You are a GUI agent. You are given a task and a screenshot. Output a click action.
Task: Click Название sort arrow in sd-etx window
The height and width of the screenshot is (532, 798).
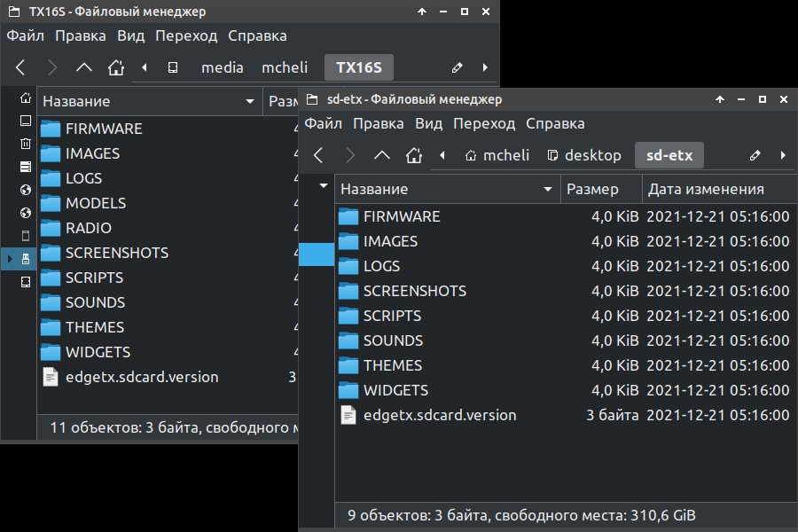pos(548,190)
